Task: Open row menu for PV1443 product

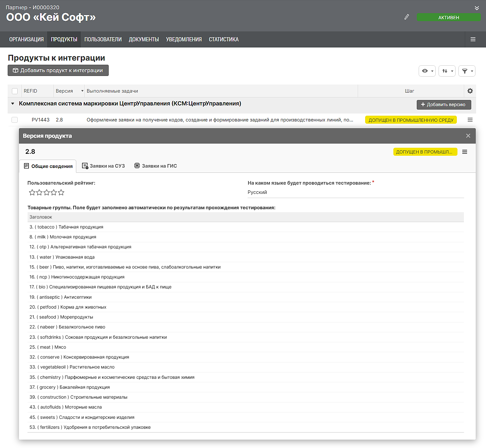Action: [470, 120]
